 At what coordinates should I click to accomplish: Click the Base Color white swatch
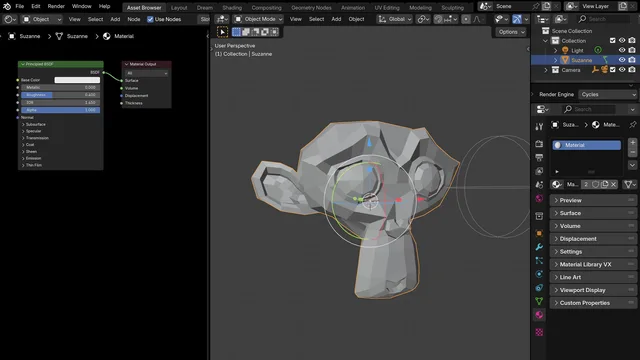pos(77,80)
